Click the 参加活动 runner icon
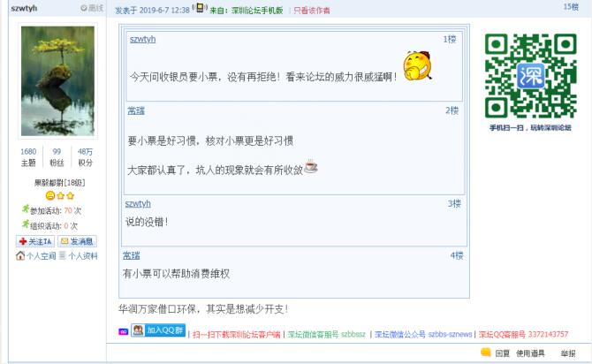This screenshot has height=364, width=592. [26, 209]
